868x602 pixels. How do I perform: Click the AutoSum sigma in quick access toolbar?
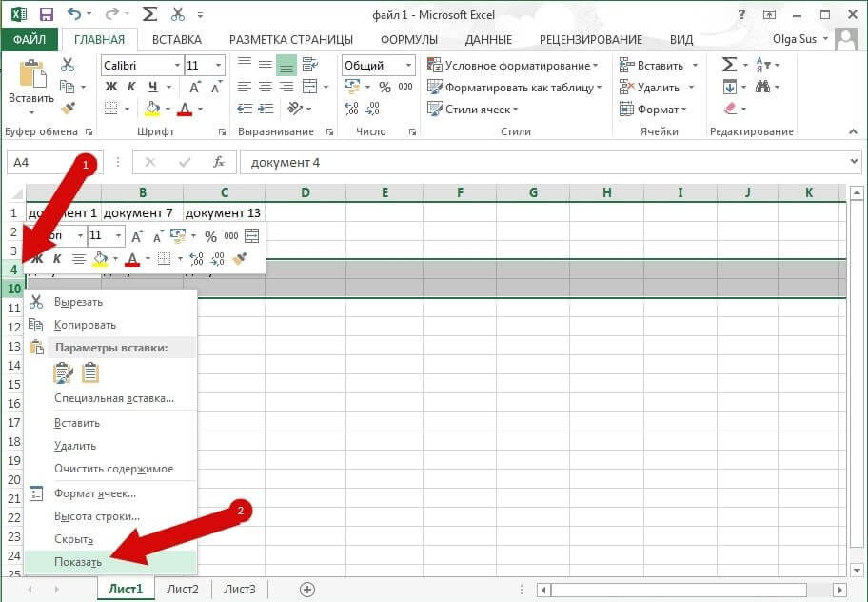point(149,14)
